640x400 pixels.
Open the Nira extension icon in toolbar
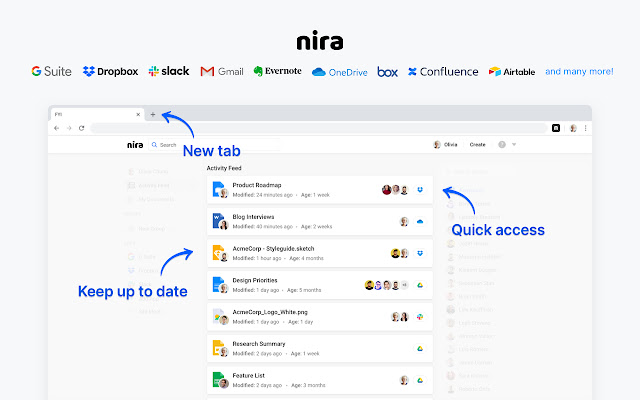click(556, 128)
